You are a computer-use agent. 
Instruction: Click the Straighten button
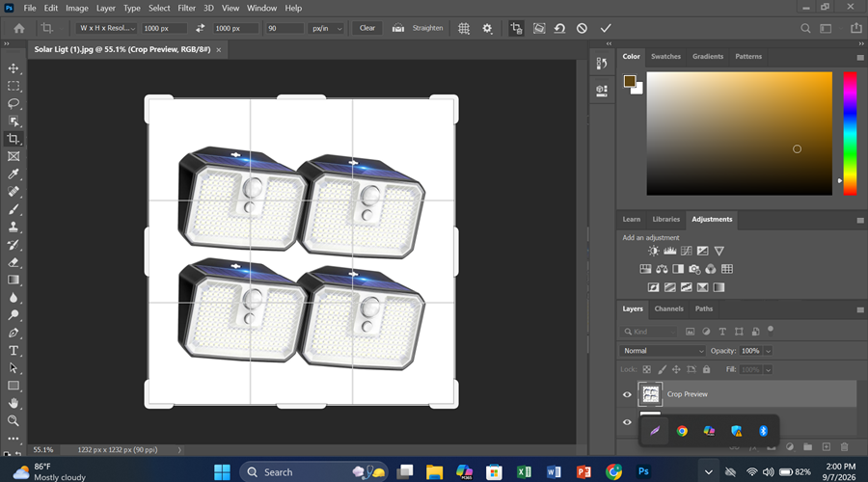(427, 28)
